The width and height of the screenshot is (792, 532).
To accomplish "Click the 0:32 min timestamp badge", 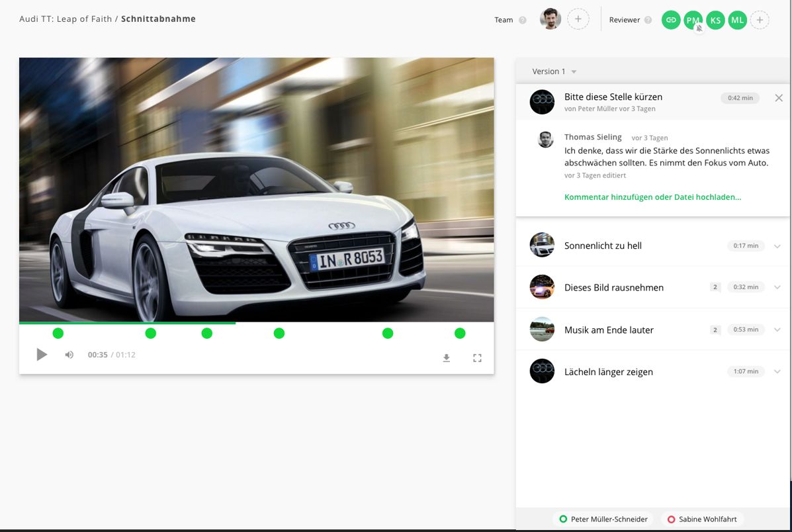I will (x=746, y=287).
